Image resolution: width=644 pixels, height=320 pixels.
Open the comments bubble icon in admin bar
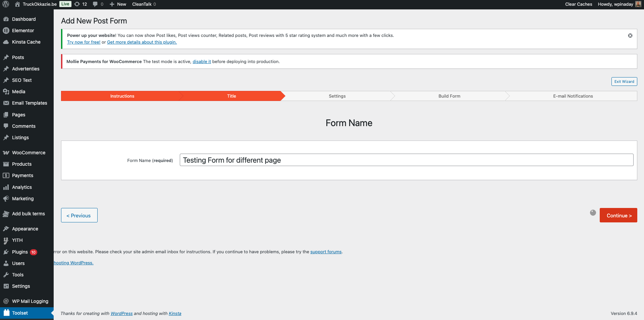[x=95, y=4]
